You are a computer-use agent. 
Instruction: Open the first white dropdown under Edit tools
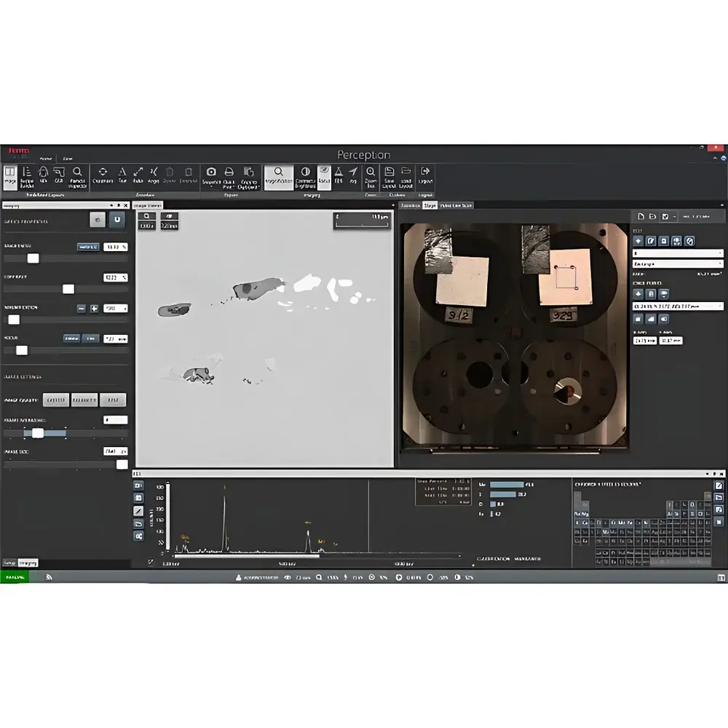tap(678, 253)
